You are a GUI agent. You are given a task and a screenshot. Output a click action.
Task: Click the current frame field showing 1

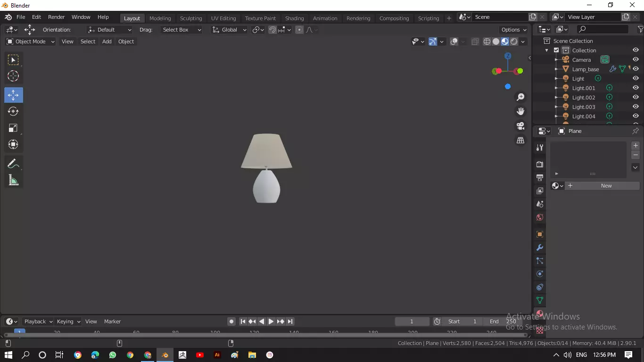pyautogui.click(x=412, y=321)
